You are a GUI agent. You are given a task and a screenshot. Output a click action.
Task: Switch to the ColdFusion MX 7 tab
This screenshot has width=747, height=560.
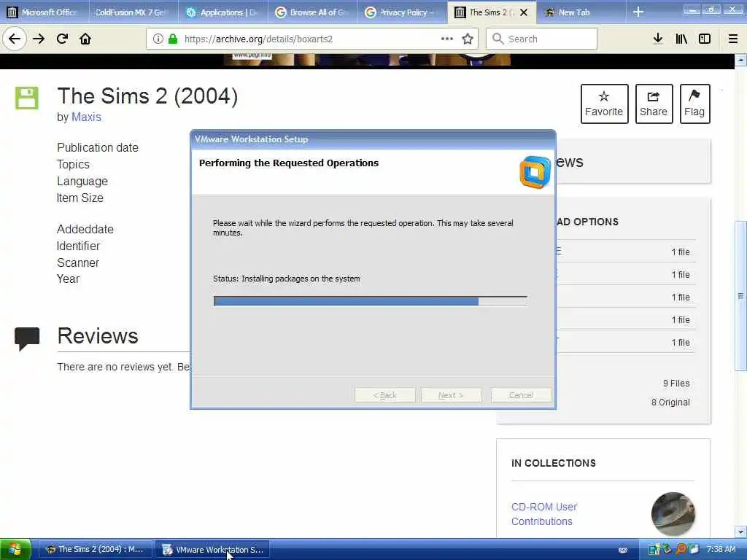tap(133, 12)
